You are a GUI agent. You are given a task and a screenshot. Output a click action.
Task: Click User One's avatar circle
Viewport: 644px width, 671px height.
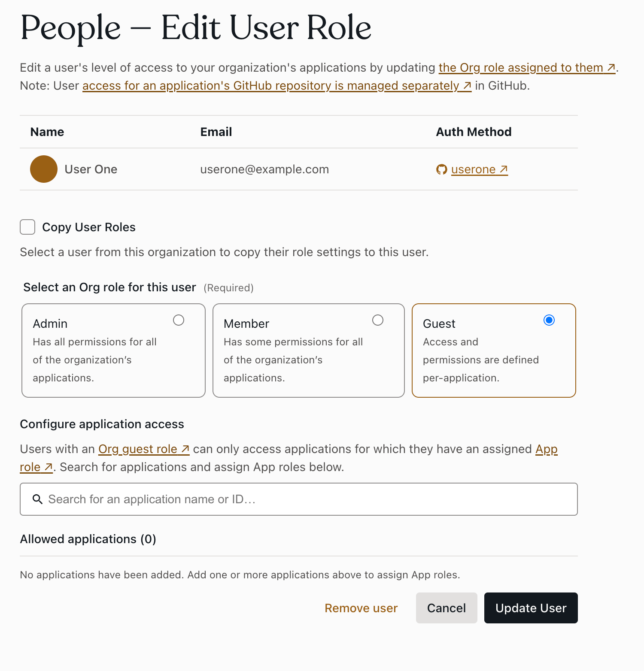tap(43, 169)
